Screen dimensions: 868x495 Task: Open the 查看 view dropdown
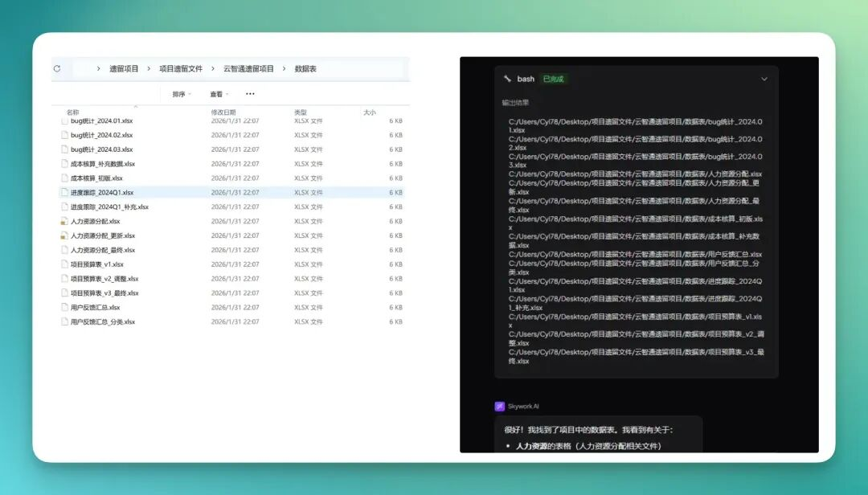point(219,94)
